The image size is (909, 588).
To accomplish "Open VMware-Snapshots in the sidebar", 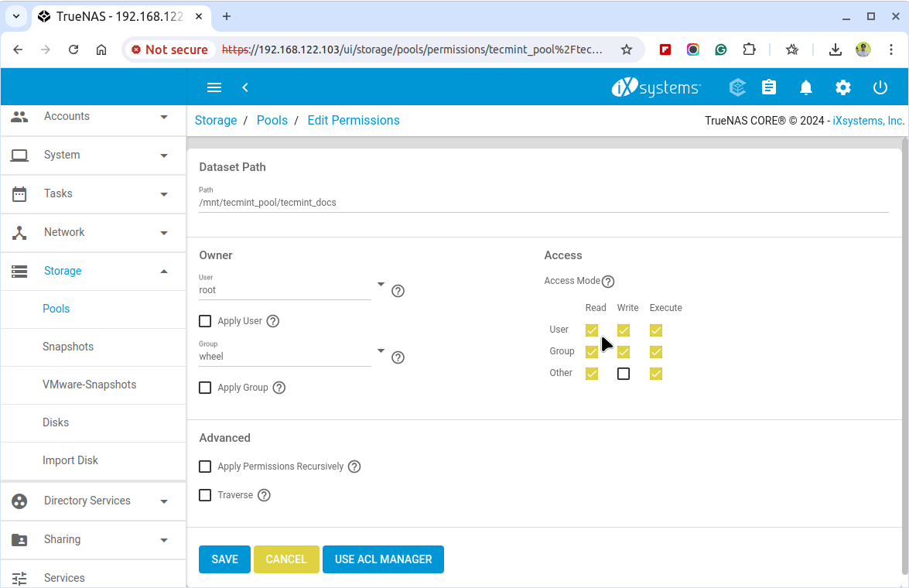I will (x=89, y=385).
